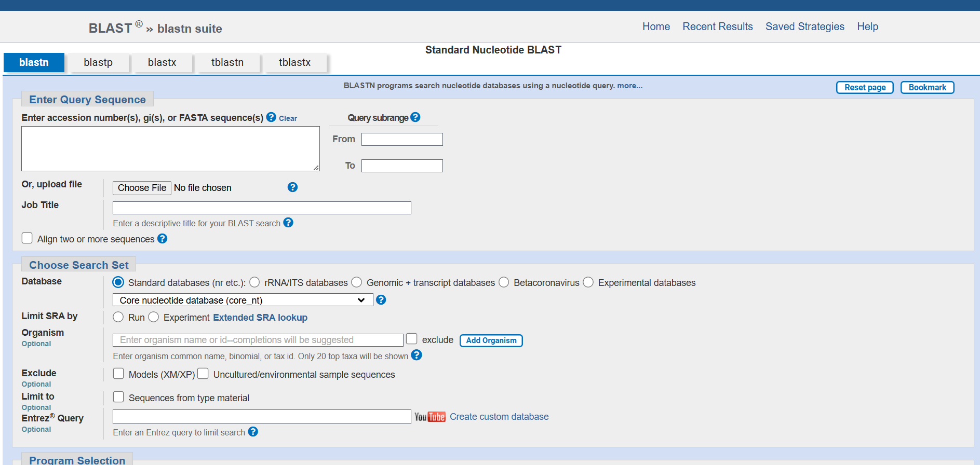The width and height of the screenshot is (980, 465).
Task: Select the rRNA/ITS databases radio button
Action: tap(254, 282)
